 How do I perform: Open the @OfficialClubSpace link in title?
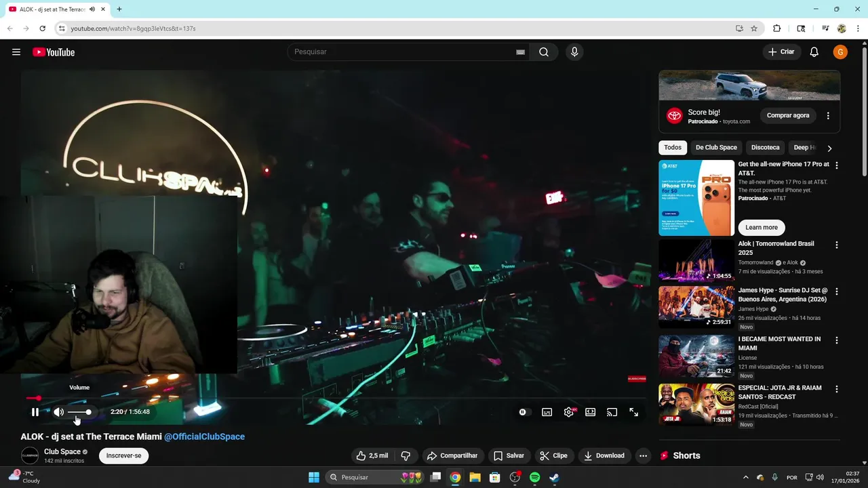point(204,436)
